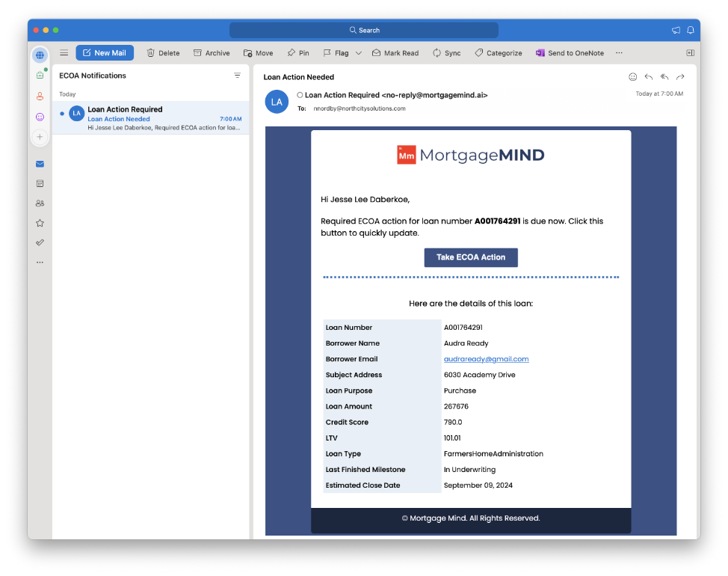Viewport: 728px width, 576px height.
Task: Switch to Calendar view in sidebar
Action: (40, 183)
